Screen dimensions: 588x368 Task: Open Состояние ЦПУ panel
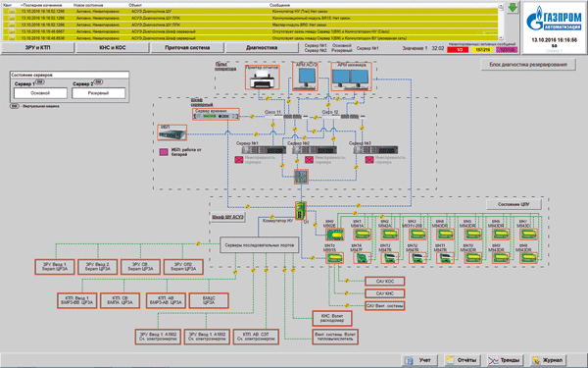pyautogui.click(x=514, y=204)
